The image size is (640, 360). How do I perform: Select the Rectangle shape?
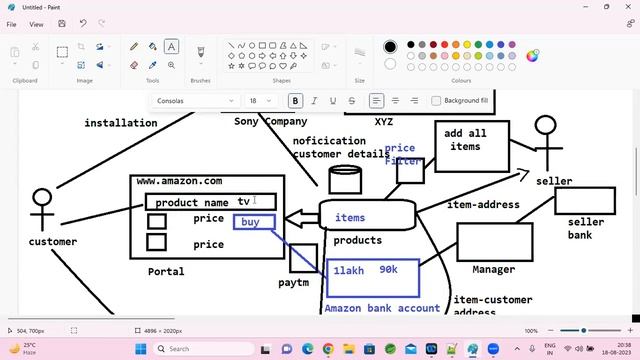262,45
